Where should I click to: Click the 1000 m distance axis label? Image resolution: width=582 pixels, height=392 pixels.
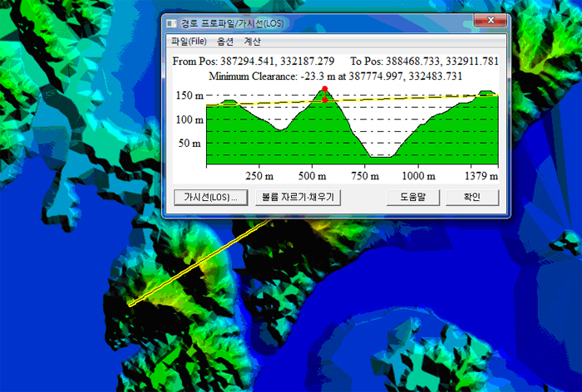coord(419,176)
